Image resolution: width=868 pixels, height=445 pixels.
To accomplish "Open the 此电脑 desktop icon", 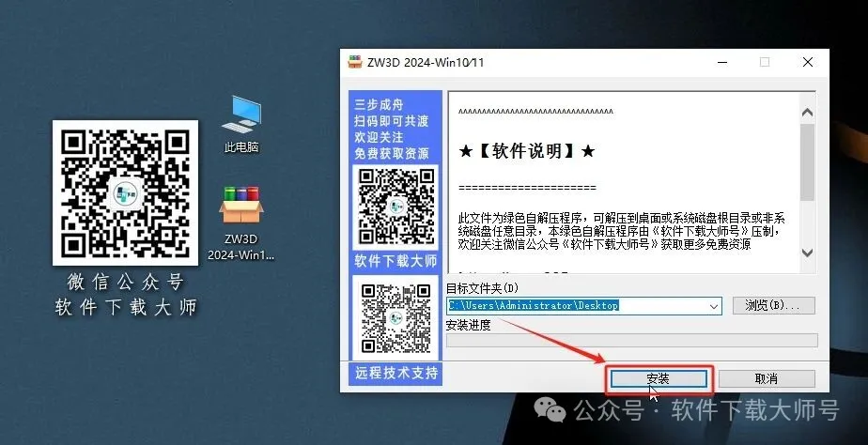I will click(241, 125).
